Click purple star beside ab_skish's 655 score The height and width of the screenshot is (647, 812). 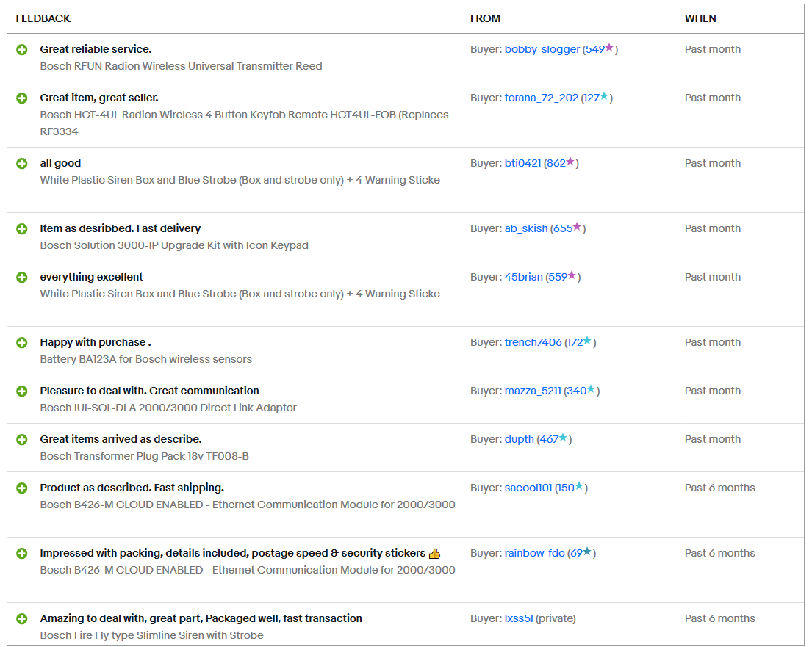pos(577,227)
